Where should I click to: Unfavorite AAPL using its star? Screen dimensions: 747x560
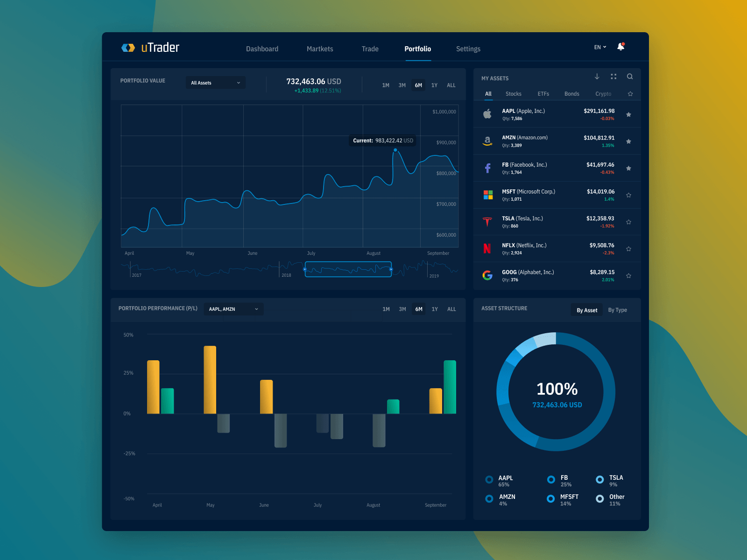(628, 115)
